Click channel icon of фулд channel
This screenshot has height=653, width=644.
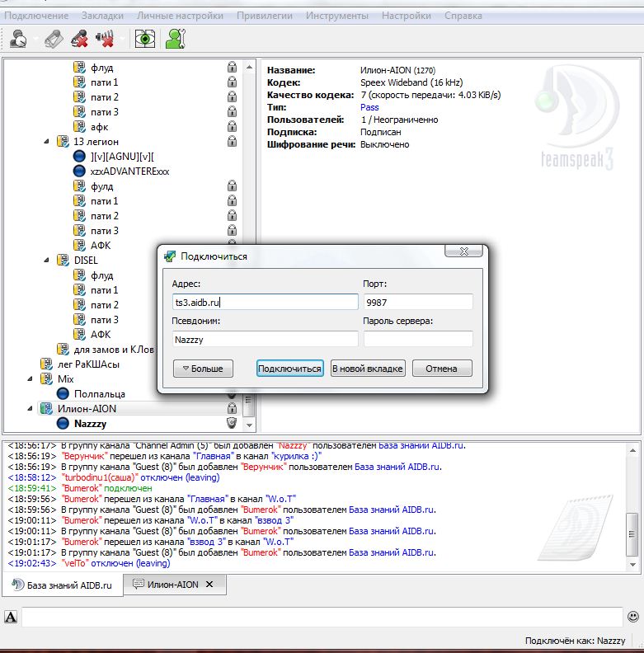[79, 186]
